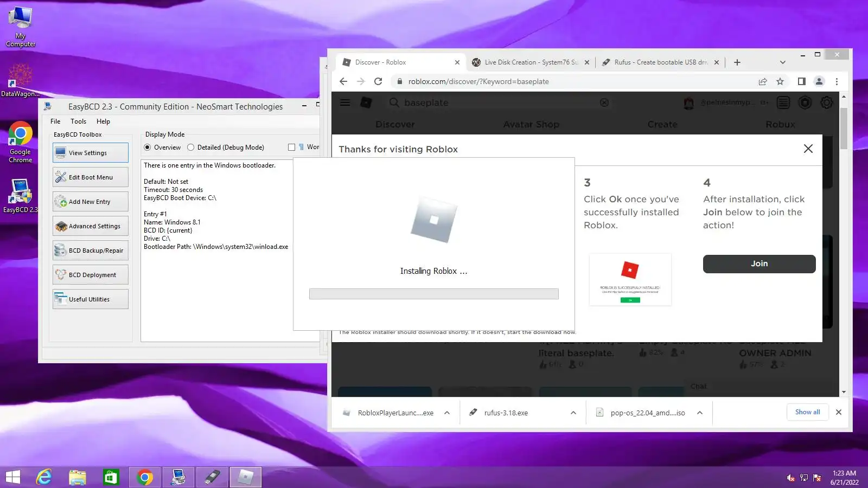Viewport: 868px width, 488px height.
Task: Open the DataWagon desktop shortcut
Action: pyautogui.click(x=20, y=80)
